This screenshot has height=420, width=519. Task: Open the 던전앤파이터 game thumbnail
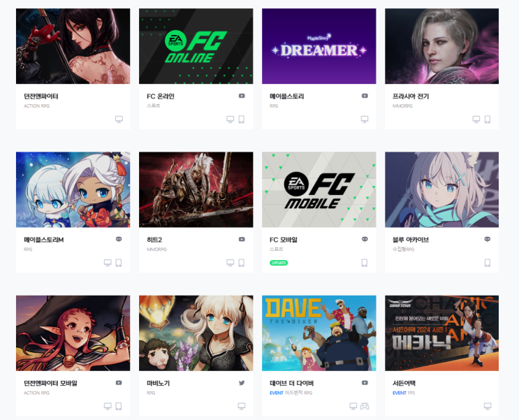point(73,46)
